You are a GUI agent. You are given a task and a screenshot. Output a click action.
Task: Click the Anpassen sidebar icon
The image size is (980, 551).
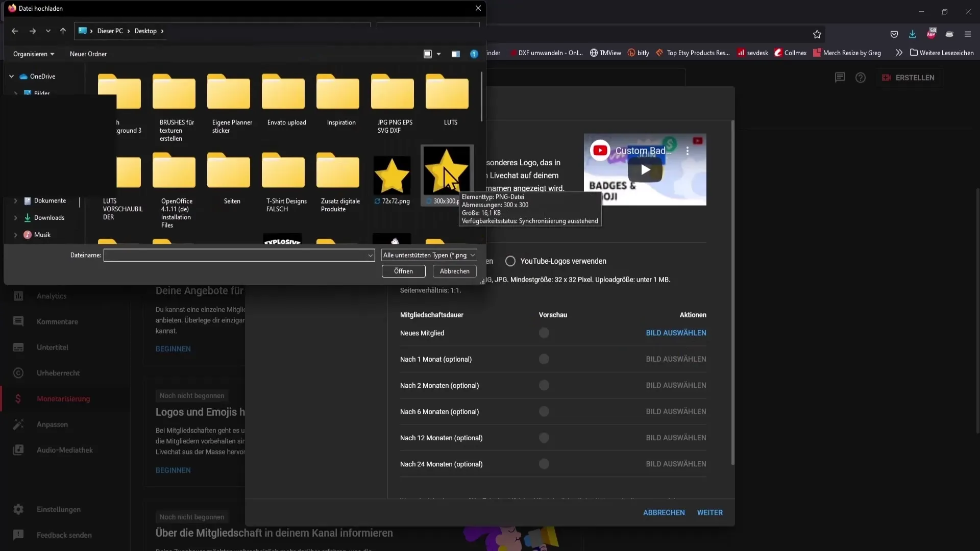18,424
